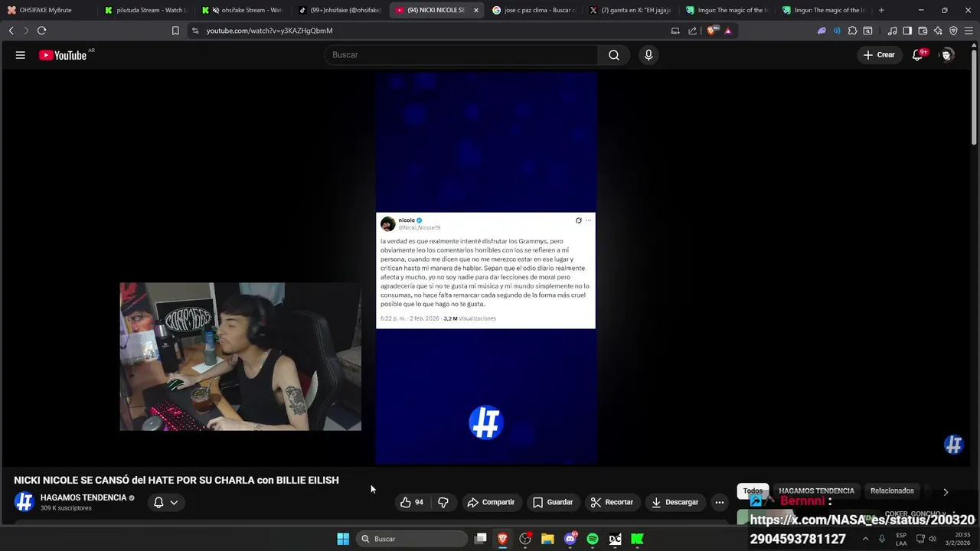This screenshot has width=980, height=551.
Task: Open the Kick app on the taskbar
Action: tap(637, 539)
